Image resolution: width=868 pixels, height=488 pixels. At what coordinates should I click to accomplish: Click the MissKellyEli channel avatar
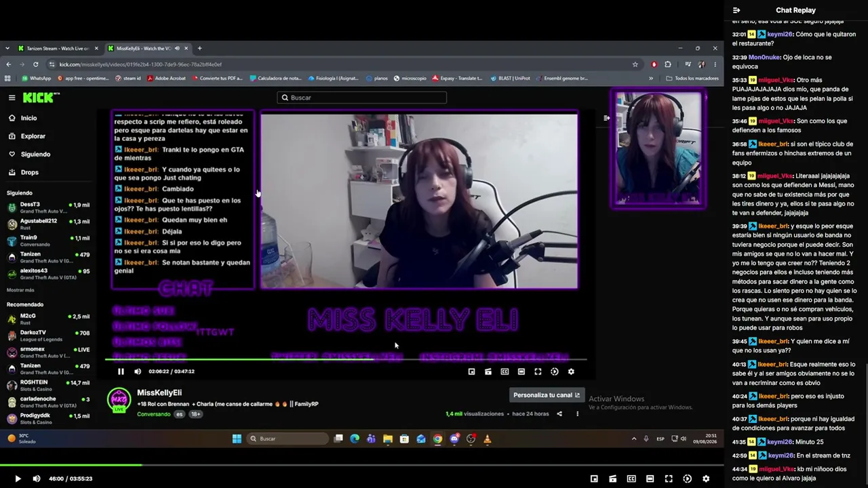[119, 400]
